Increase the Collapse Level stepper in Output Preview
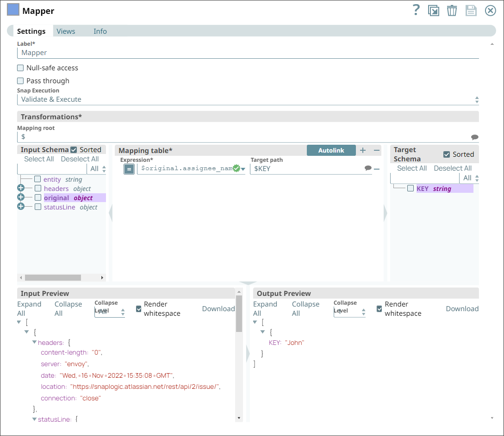The height and width of the screenshot is (436, 504). 364,310
